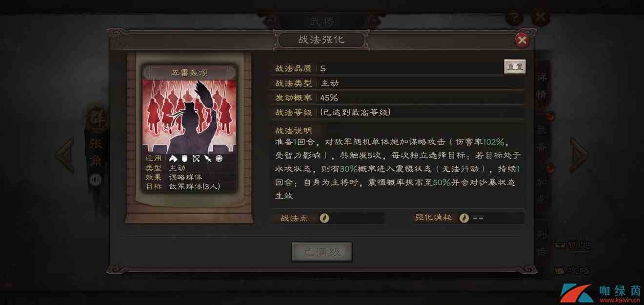Click the 已满级 button
Screen dimensions: 644x305
(322, 252)
